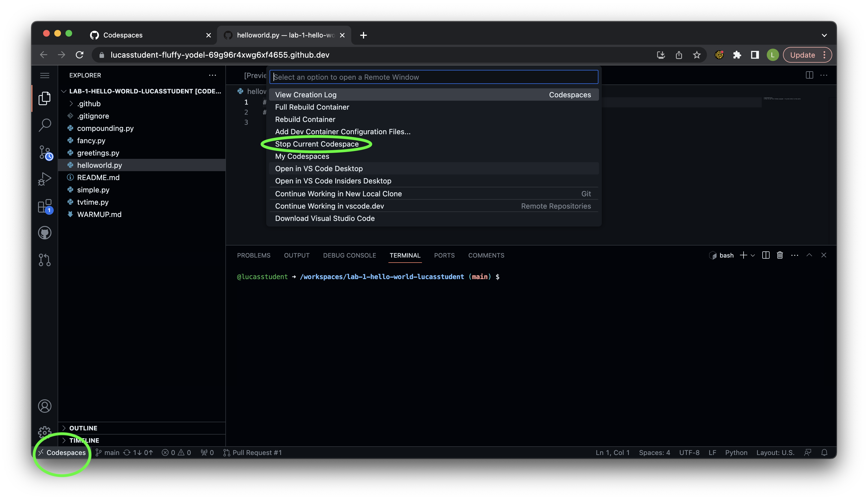
Task: Toggle the browser side panel
Action: tap(755, 55)
